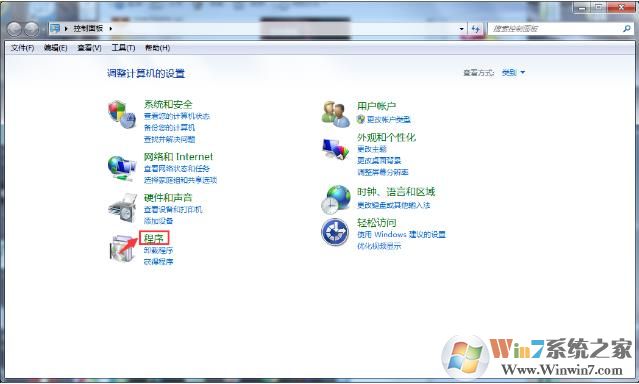Click 卸载程序 link

point(159,250)
